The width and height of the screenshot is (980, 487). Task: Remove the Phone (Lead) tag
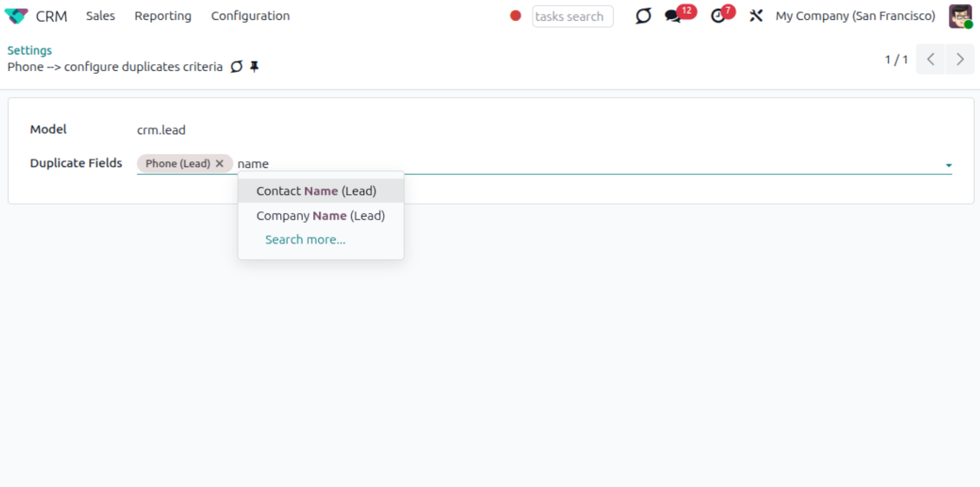(x=219, y=164)
